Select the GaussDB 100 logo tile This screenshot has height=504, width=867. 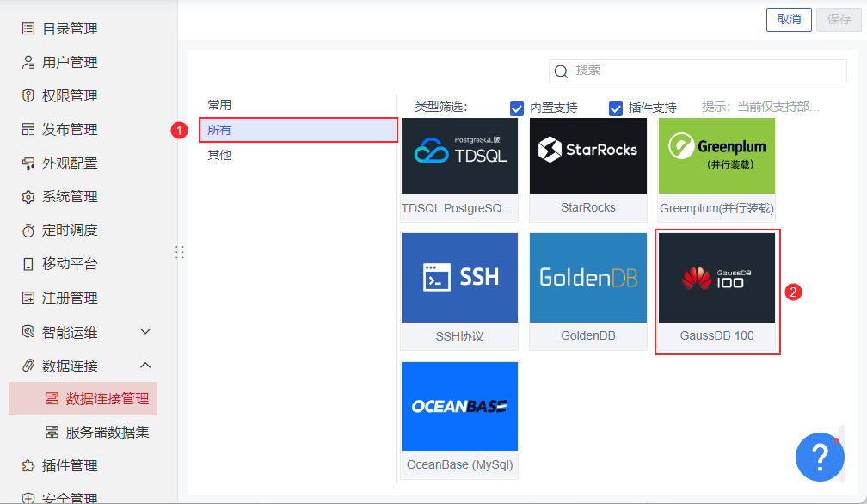coord(716,278)
